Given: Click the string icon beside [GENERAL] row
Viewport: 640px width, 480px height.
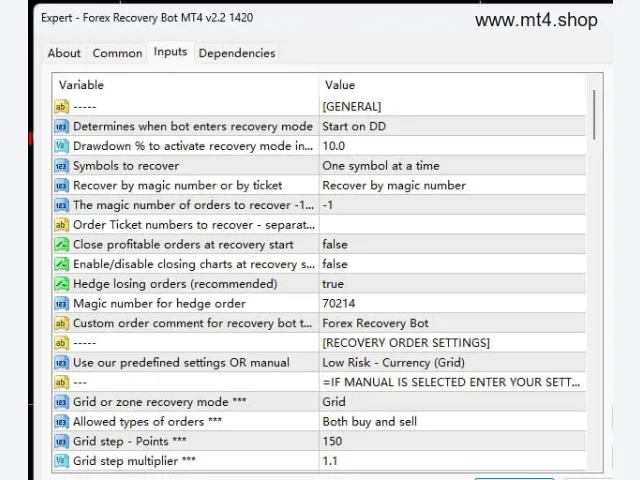Looking at the screenshot, I should coord(61,107).
